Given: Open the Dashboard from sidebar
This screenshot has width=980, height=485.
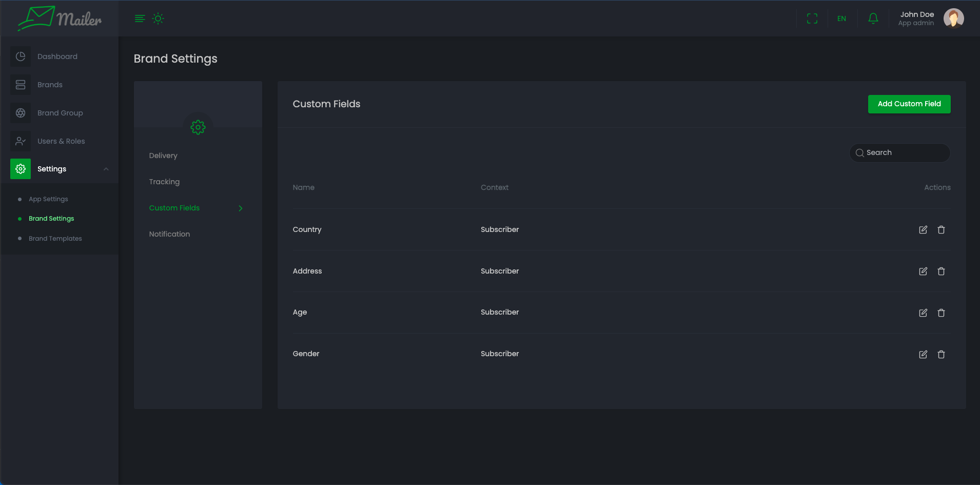Looking at the screenshot, I should tap(57, 56).
